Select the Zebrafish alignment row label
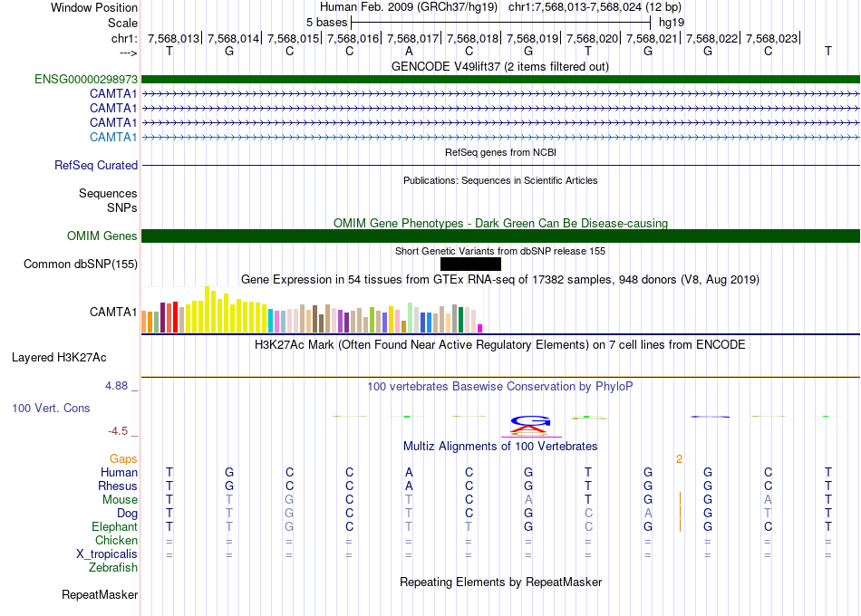This screenshot has width=861, height=616. (x=113, y=568)
